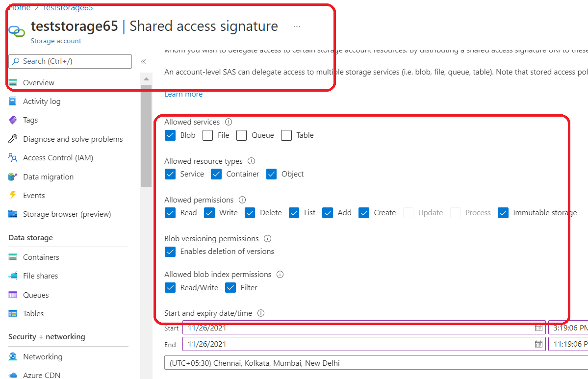This screenshot has width=588, height=379.
Task: Open File shares under Data storage
Action: point(41,276)
